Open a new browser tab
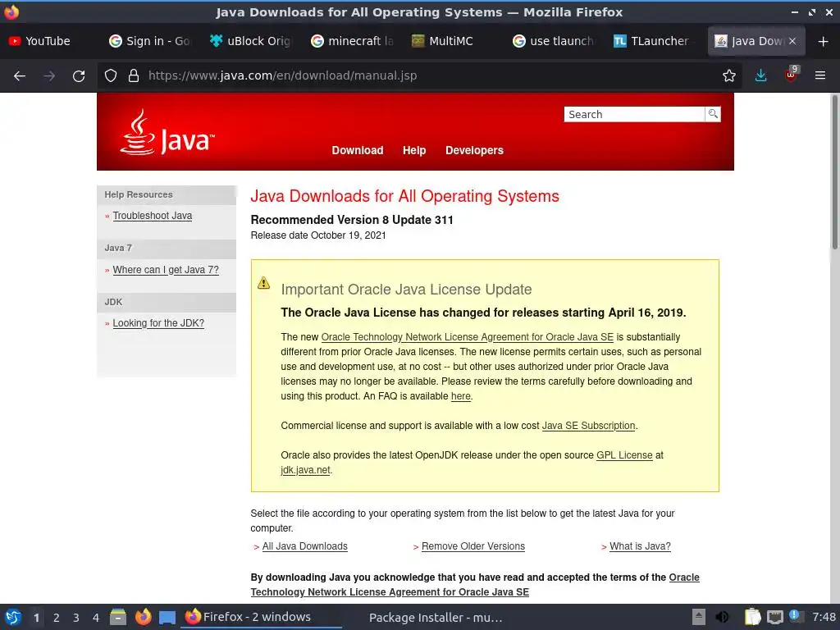 (x=824, y=41)
